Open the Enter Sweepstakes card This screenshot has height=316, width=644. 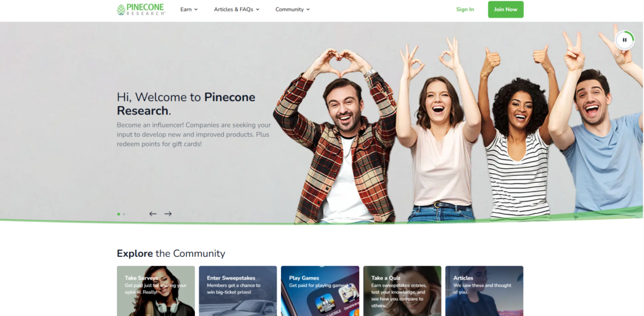click(238, 291)
